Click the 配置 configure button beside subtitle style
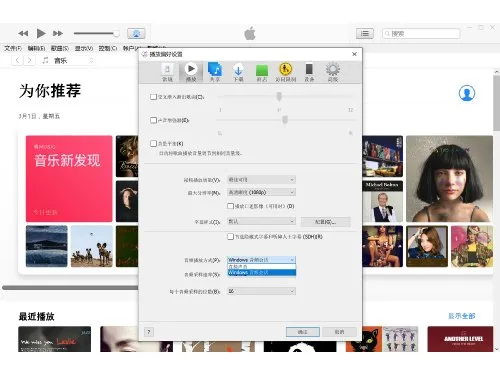 coord(326,222)
